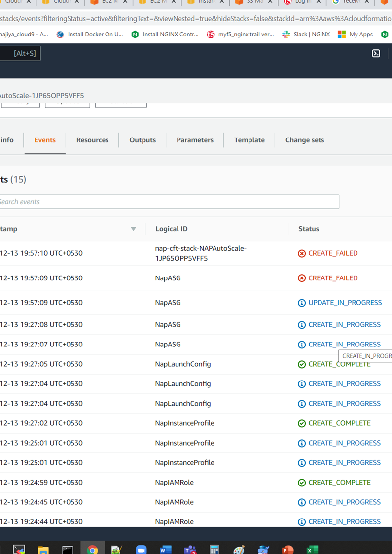Click the CREATE_FAILED status link for nap-cft-stack
Viewport: 392px width, 554px height.
[x=332, y=253]
